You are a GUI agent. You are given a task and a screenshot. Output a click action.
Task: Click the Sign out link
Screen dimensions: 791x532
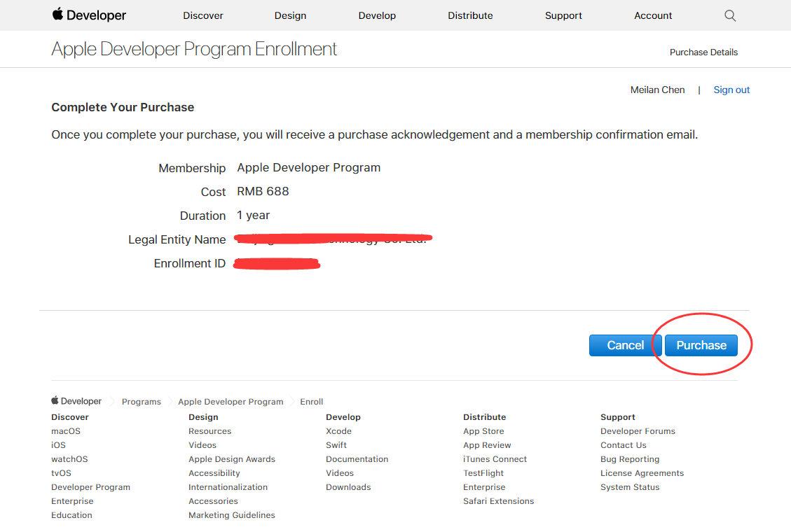(731, 90)
